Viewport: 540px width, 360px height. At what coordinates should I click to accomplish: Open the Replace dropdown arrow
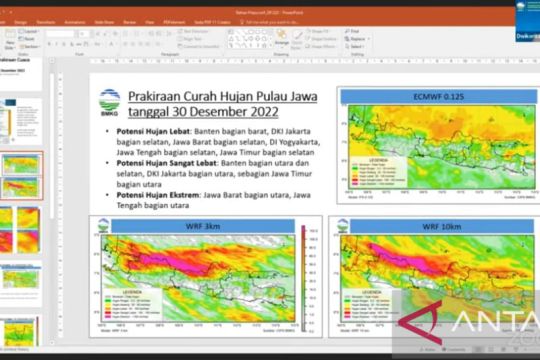pos(368,39)
